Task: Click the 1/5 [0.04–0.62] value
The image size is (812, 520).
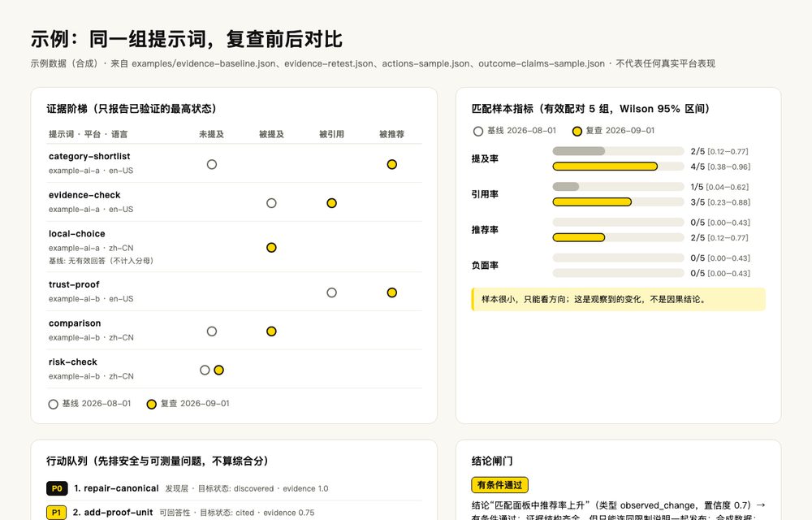Action: (719, 187)
